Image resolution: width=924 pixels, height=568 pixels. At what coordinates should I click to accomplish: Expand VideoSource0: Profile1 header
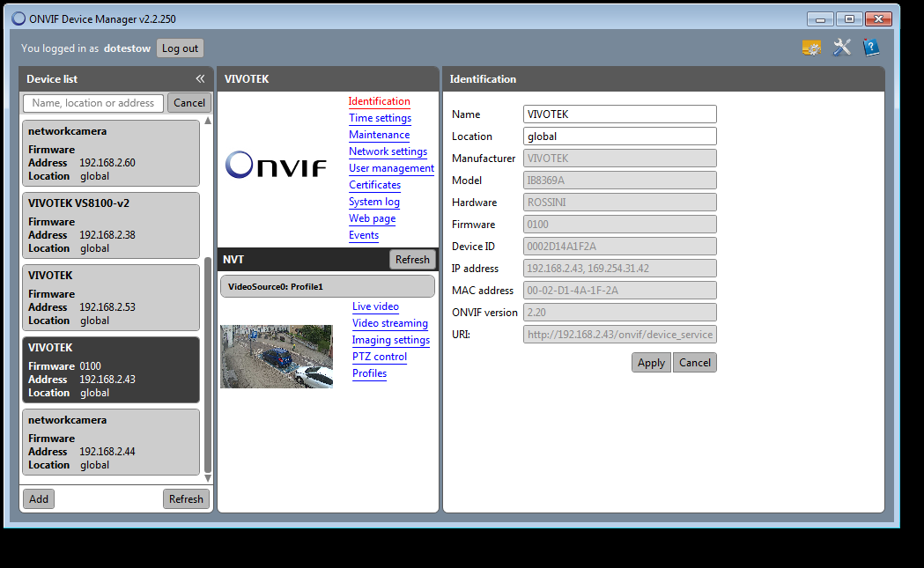pyautogui.click(x=327, y=287)
